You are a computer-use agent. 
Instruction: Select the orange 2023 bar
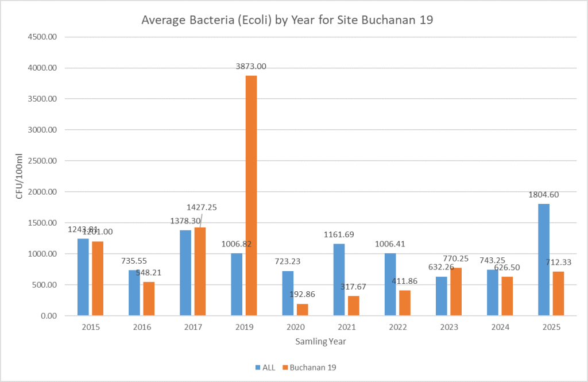pos(456,292)
